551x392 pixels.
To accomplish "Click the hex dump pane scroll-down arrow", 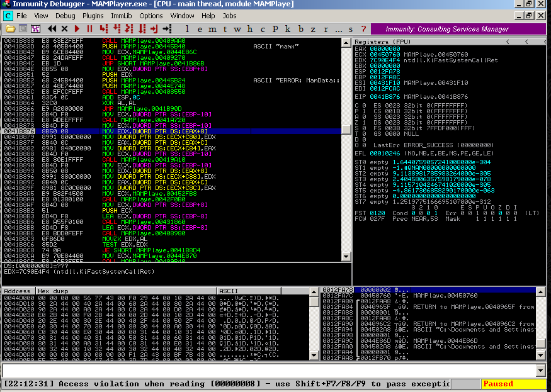I will point(314,355).
